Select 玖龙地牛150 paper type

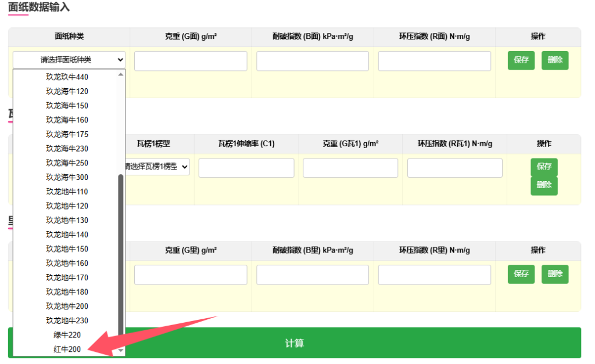(x=67, y=249)
